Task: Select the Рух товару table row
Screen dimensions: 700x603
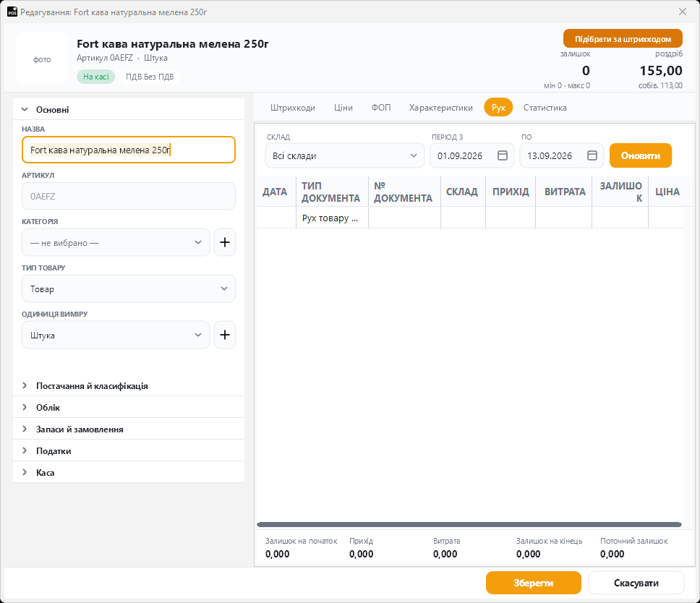Action: (x=470, y=218)
